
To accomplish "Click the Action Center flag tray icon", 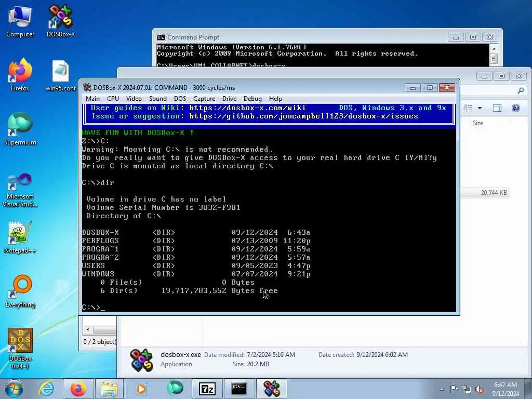I will click(454, 389).
